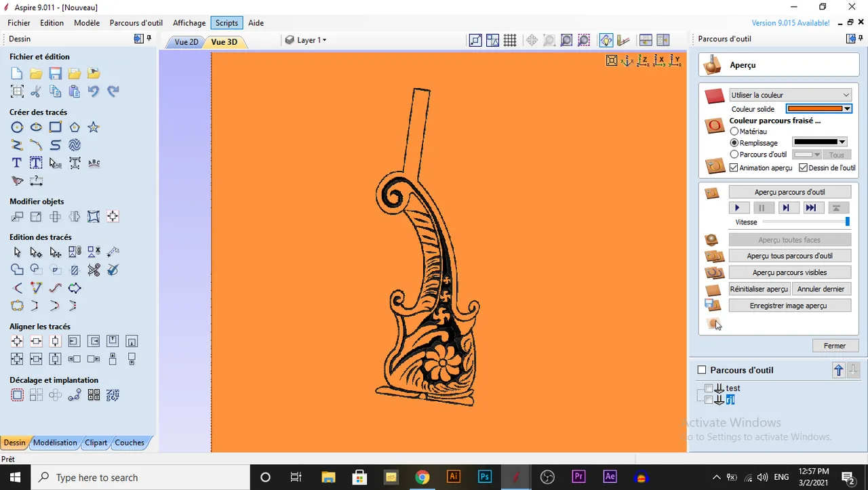Open the Remplissage black colour dropdown
This screenshot has height=490, width=868.
coord(820,142)
